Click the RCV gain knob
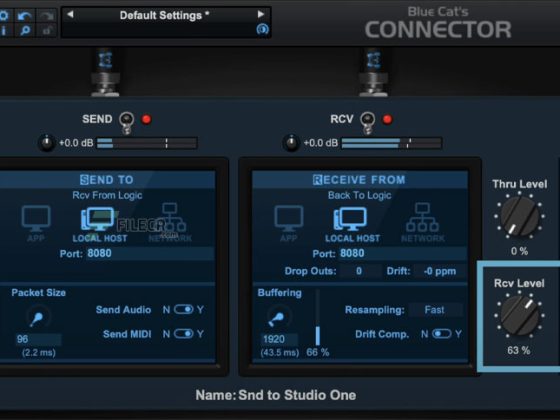560x420 pixels. [291, 143]
